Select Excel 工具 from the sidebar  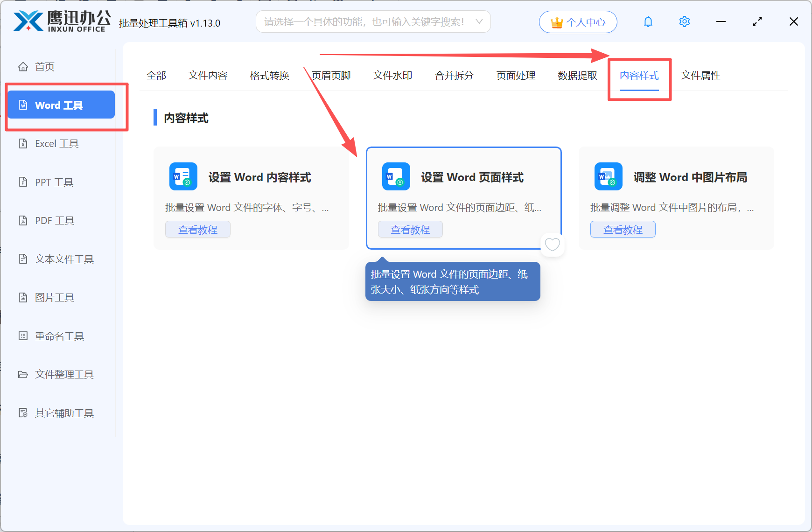(x=56, y=143)
